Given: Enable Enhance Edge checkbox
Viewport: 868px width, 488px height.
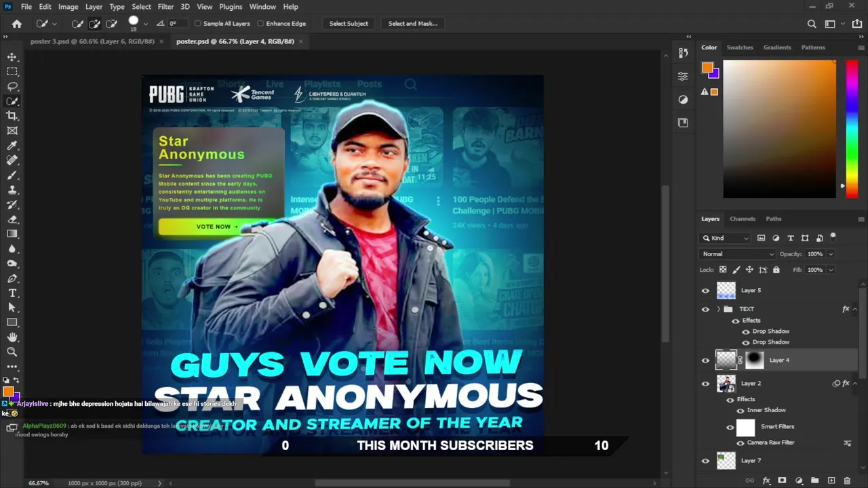Looking at the screenshot, I should pyautogui.click(x=260, y=24).
